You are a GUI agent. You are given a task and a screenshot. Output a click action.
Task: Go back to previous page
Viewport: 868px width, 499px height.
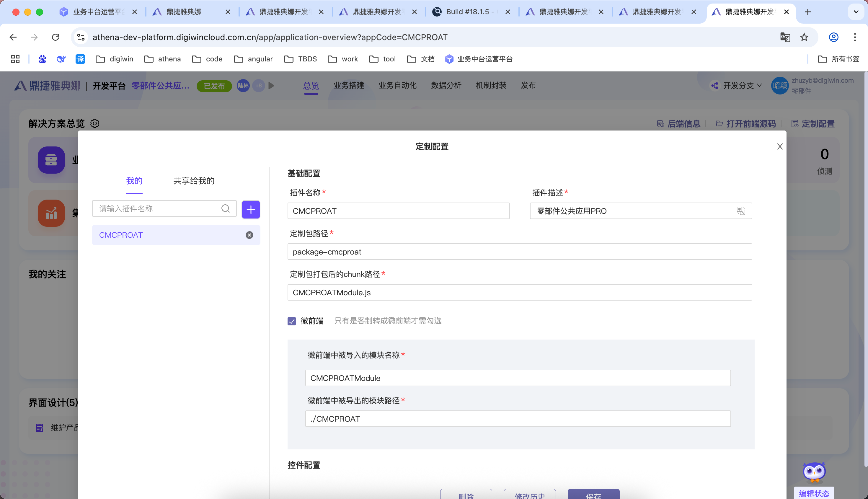pyautogui.click(x=13, y=37)
